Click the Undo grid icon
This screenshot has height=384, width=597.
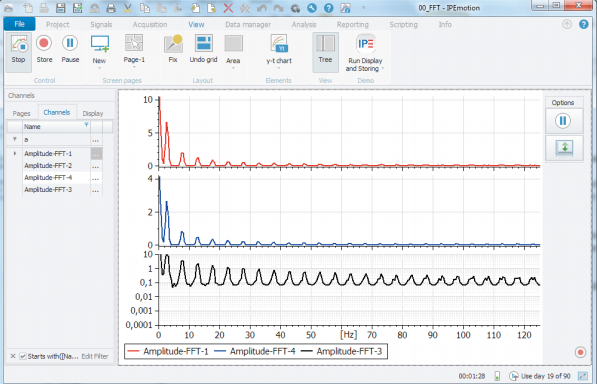(204, 44)
